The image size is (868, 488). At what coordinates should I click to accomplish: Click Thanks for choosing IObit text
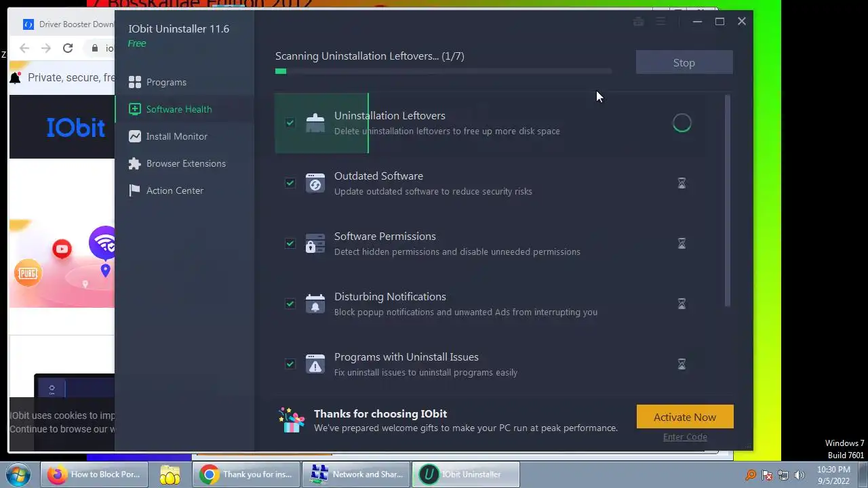[x=380, y=413]
